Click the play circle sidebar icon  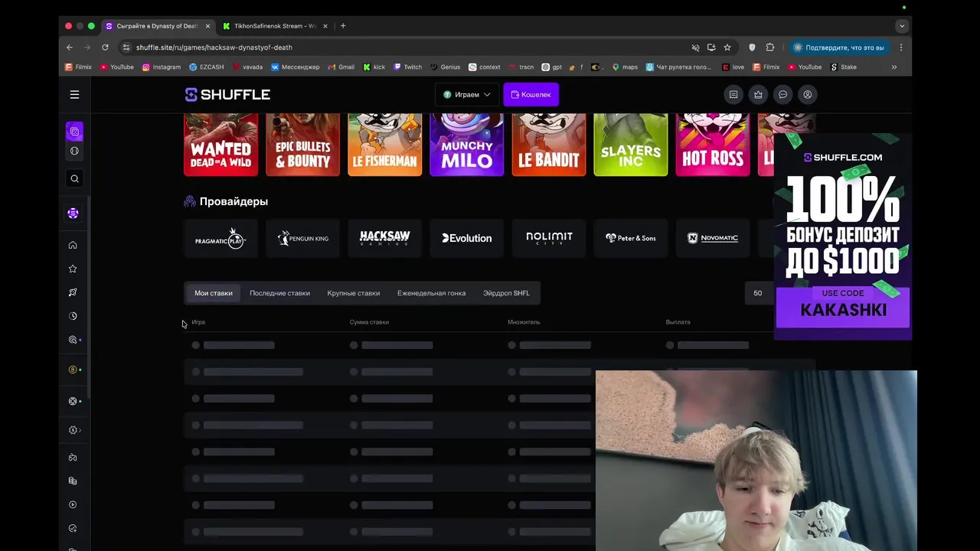pos(73,505)
